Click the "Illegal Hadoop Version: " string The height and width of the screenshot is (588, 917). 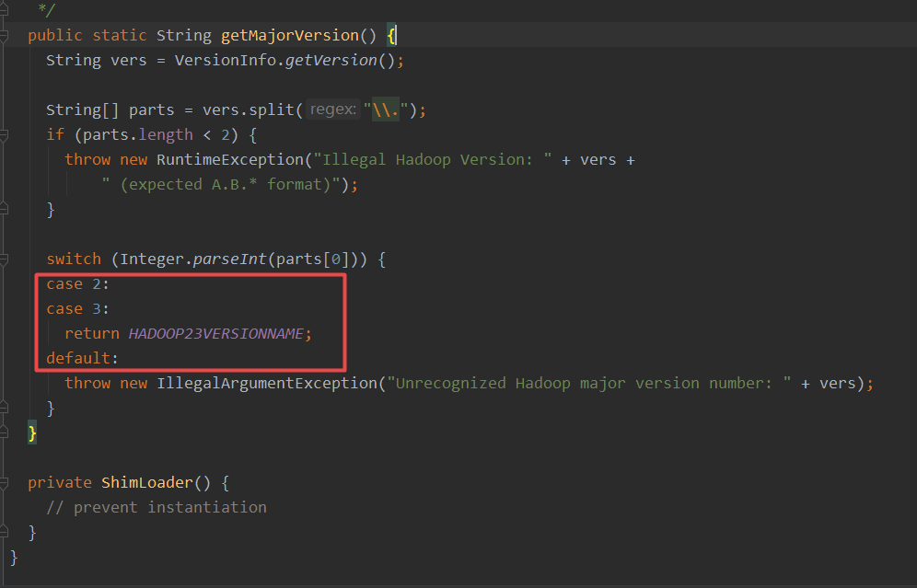(432, 159)
